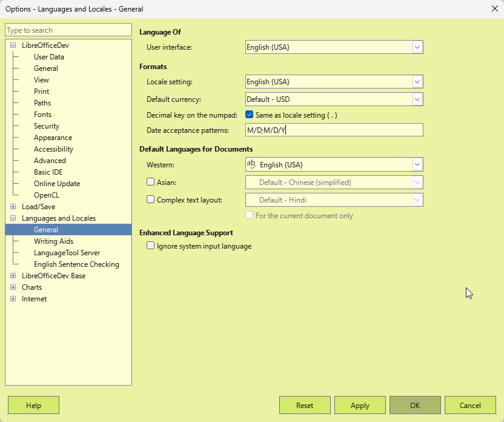
Task: Enable the Asian languages checkbox
Action: [150, 182]
